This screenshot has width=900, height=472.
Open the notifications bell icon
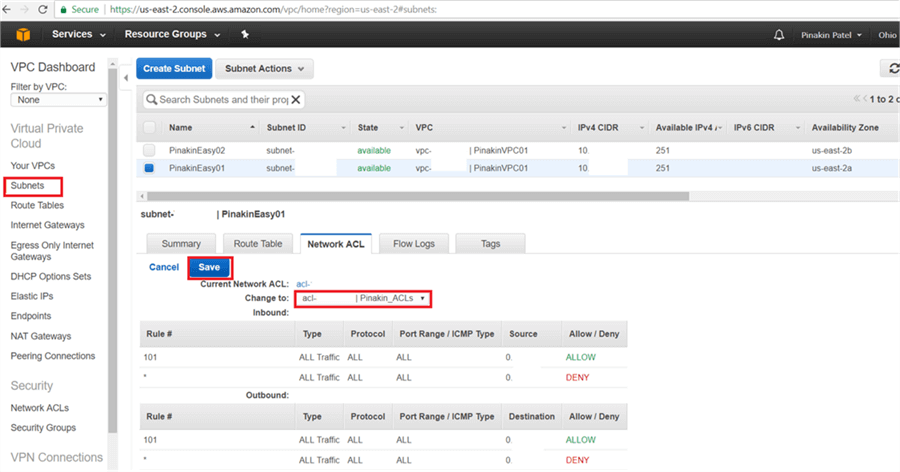pos(779,35)
